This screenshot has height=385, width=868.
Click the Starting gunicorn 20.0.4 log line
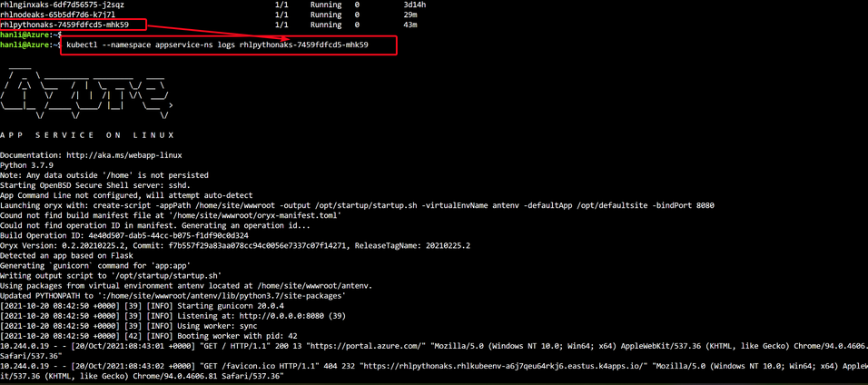coord(142,305)
